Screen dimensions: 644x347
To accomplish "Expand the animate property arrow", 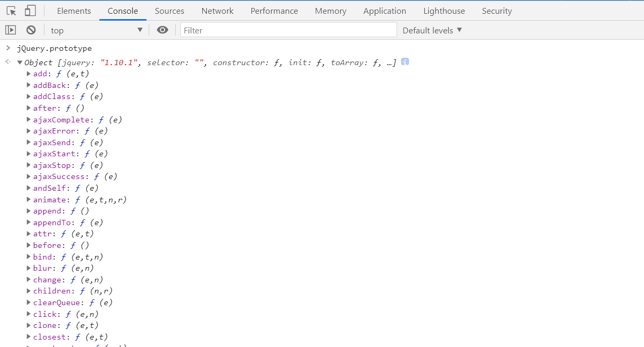I will coord(29,200).
